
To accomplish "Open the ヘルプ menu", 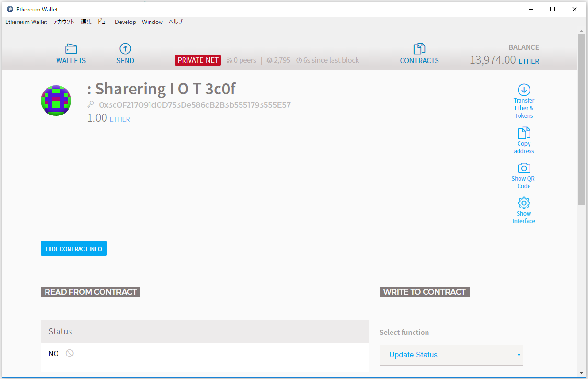I will click(x=175, y=22).
